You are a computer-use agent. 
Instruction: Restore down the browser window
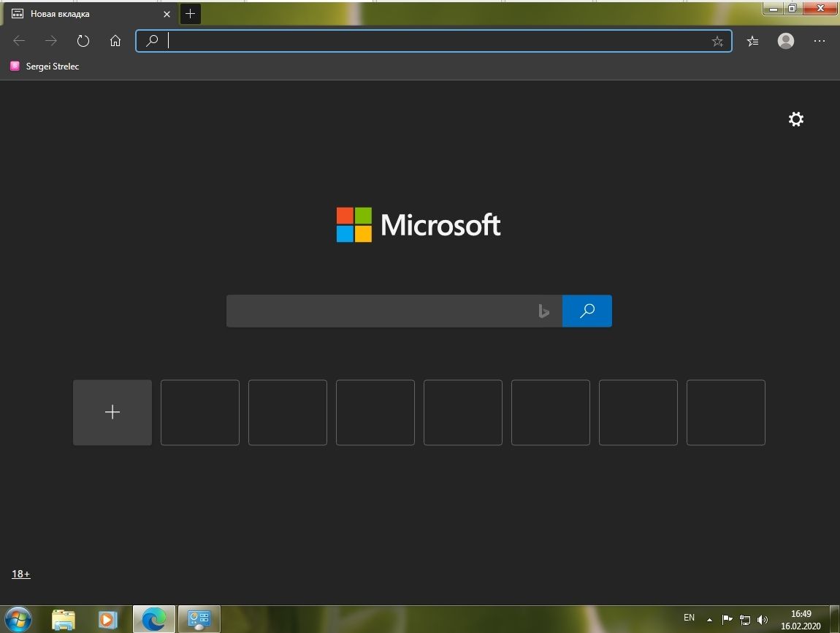pos(793,8)
